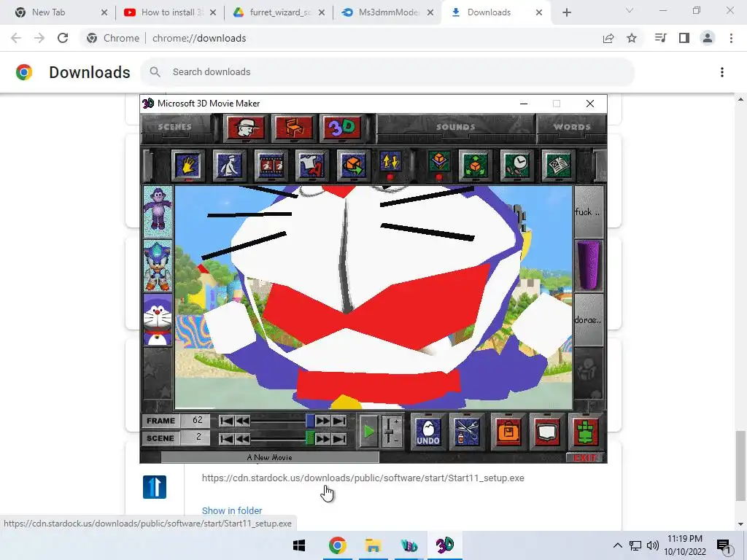
Task: Fast-forward frames on the FRAME row
Action: (x=323, y=421)
